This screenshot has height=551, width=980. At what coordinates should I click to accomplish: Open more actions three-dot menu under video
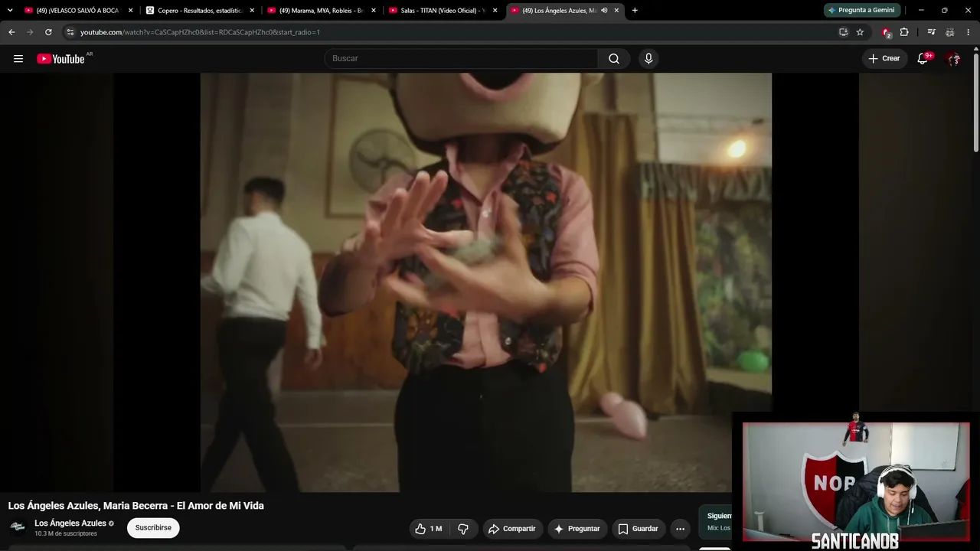click(x=680, y=529)
